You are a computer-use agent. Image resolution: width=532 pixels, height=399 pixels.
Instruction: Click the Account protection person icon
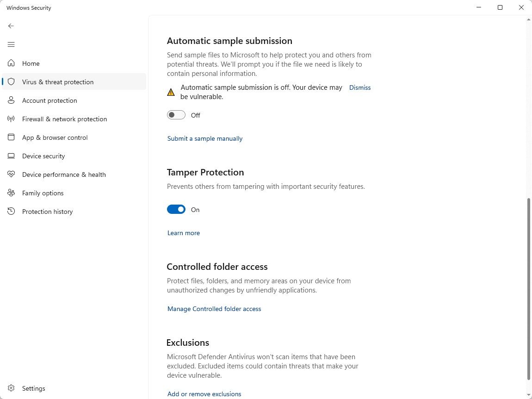pos(11,100)
